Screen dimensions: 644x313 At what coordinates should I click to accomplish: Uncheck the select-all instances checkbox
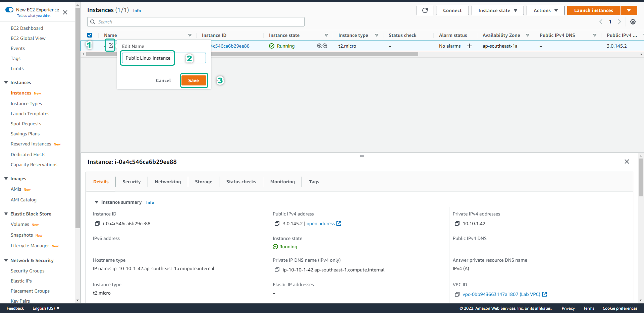point(90,35)
